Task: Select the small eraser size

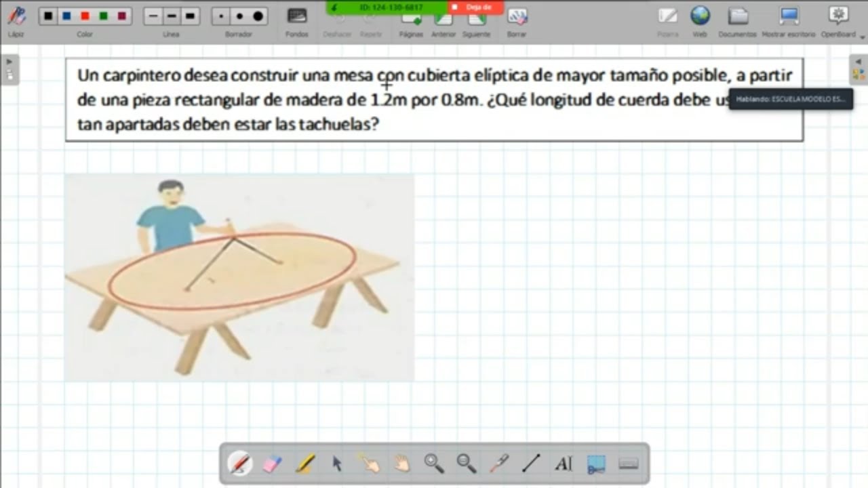Action: click(221, 16)
